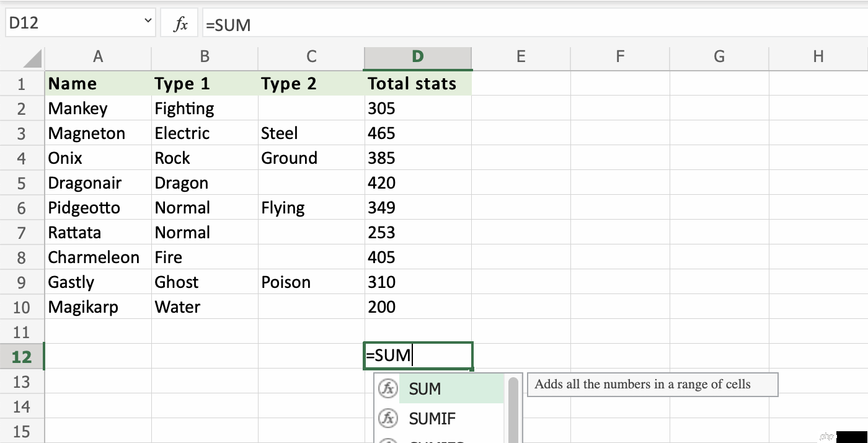Select column F header
The height and width of the screenshot is (443, 868).
(620, 57)
